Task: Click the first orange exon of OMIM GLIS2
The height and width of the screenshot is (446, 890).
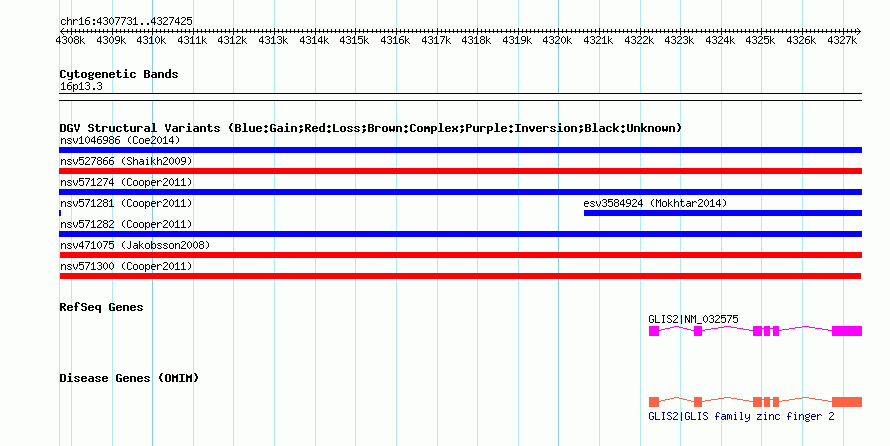Action: (654, 402)
